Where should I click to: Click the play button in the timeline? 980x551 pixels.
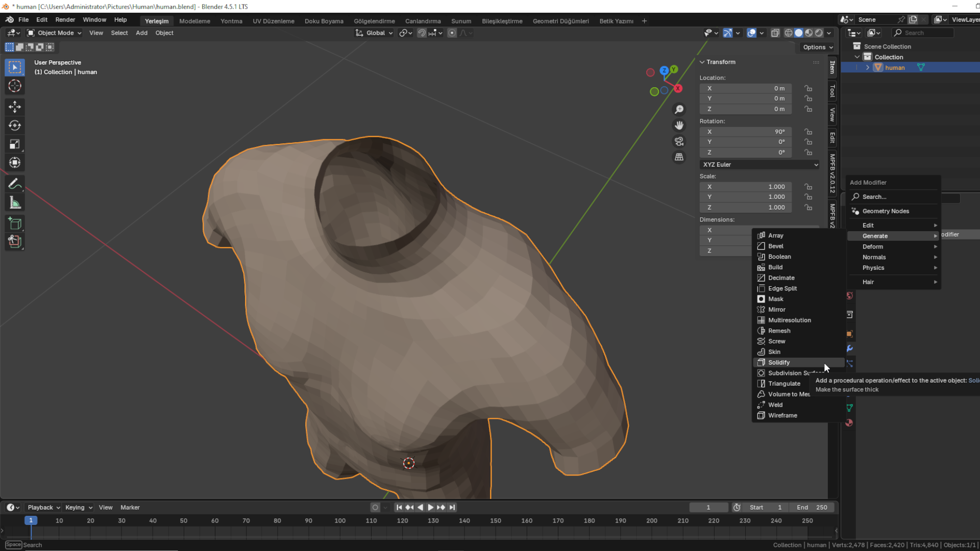click(x=430, y=507)
